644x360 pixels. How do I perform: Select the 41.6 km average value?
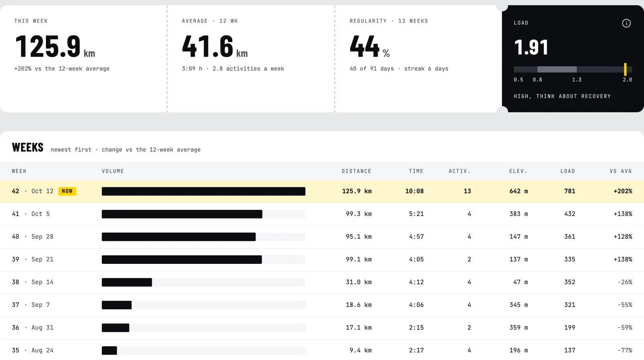(215, 47)
